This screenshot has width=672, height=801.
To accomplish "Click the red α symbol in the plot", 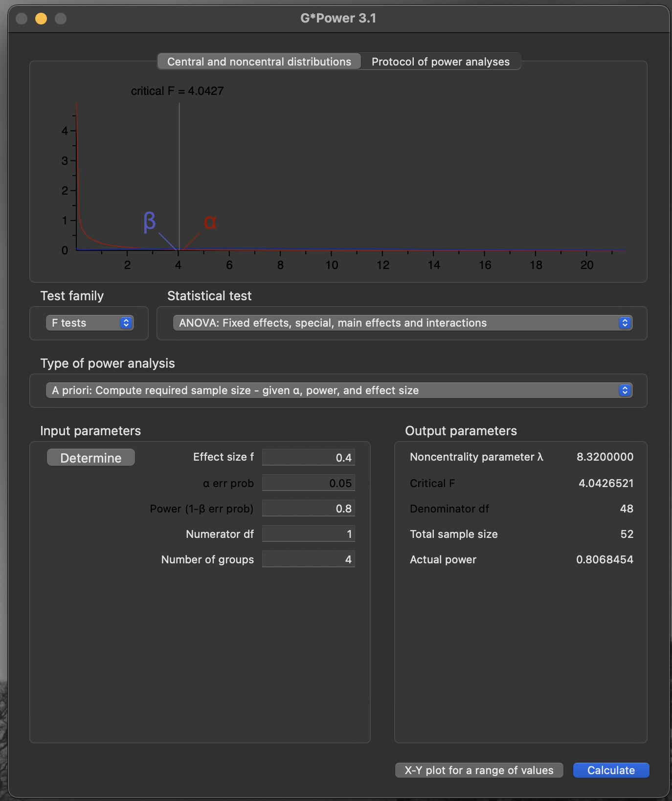I will coord(210,222).
